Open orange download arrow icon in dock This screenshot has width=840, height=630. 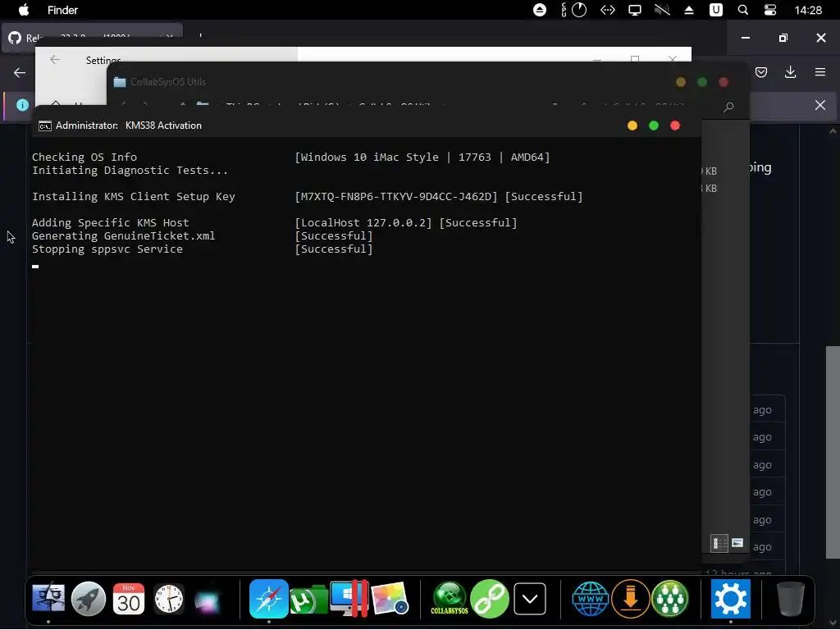tap(631, 598)
